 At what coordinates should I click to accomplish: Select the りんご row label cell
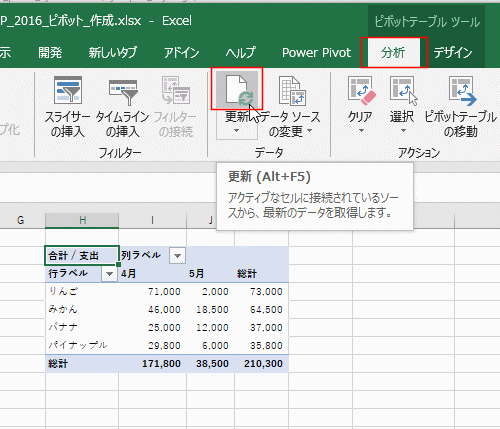82,292
